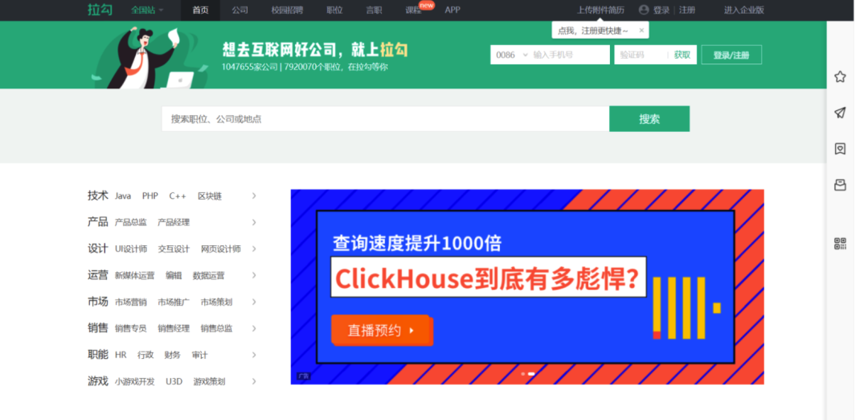Click the 获取 verification code link
This screenshot has width=868, height=420.
(x=682, y=55)
